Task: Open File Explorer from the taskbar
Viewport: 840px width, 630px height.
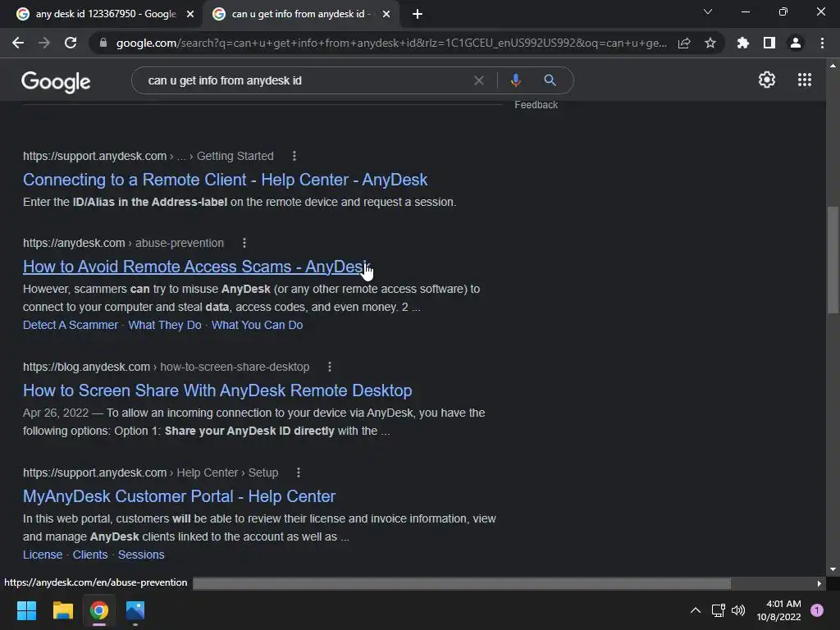Action: (x=62, y=610)
